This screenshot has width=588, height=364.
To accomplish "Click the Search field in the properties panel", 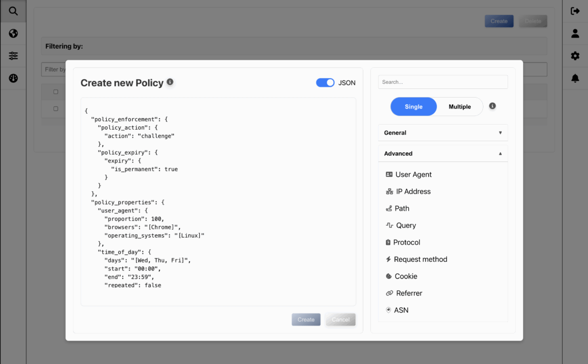I will point(443,82).
